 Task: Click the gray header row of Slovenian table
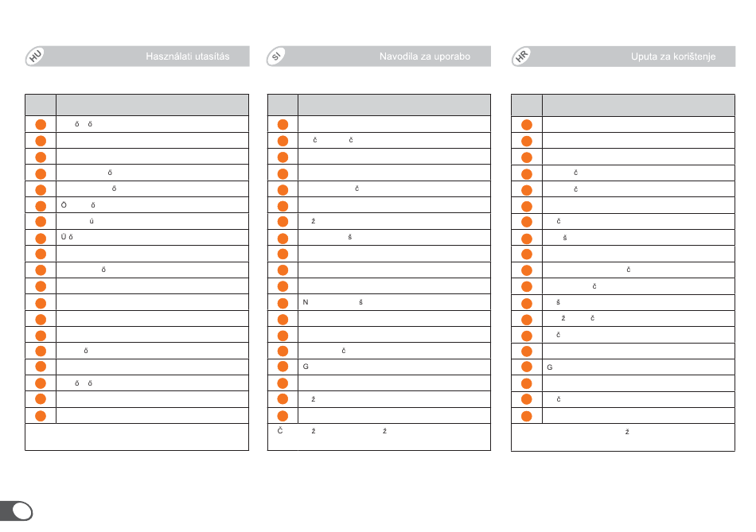379,104
